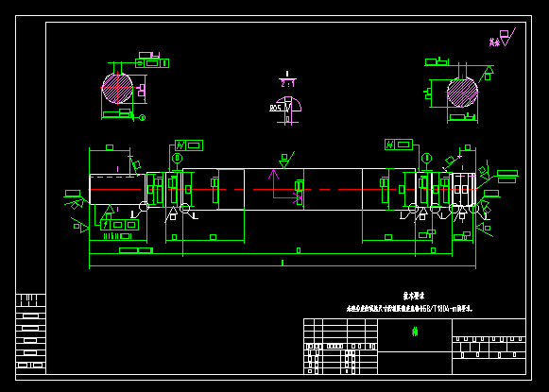Pick the revision table on the left border
The width and height of the screenshot is (549, 392).
(31, 334)
